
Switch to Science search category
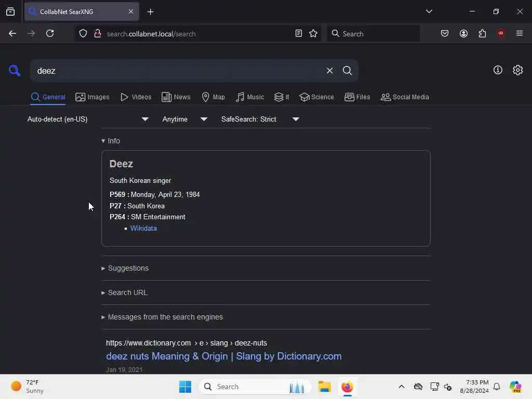pos(316,97)
